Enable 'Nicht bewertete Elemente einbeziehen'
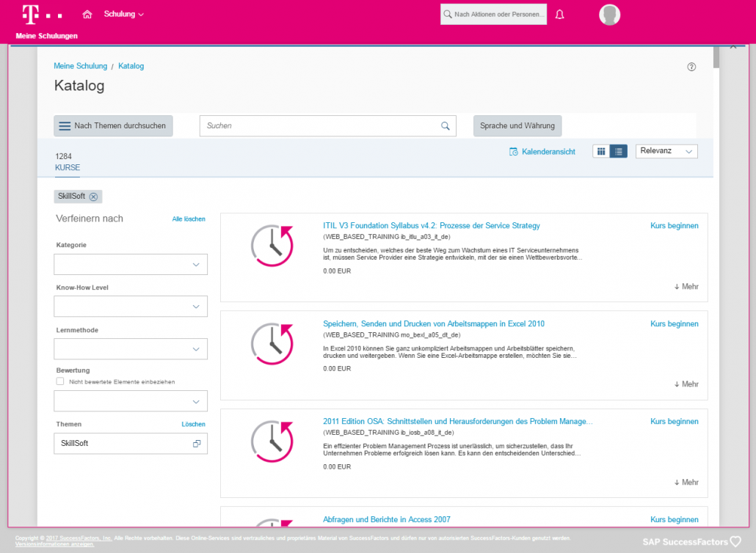This screenshot has width=756, height=553. [x=61, y=381]
